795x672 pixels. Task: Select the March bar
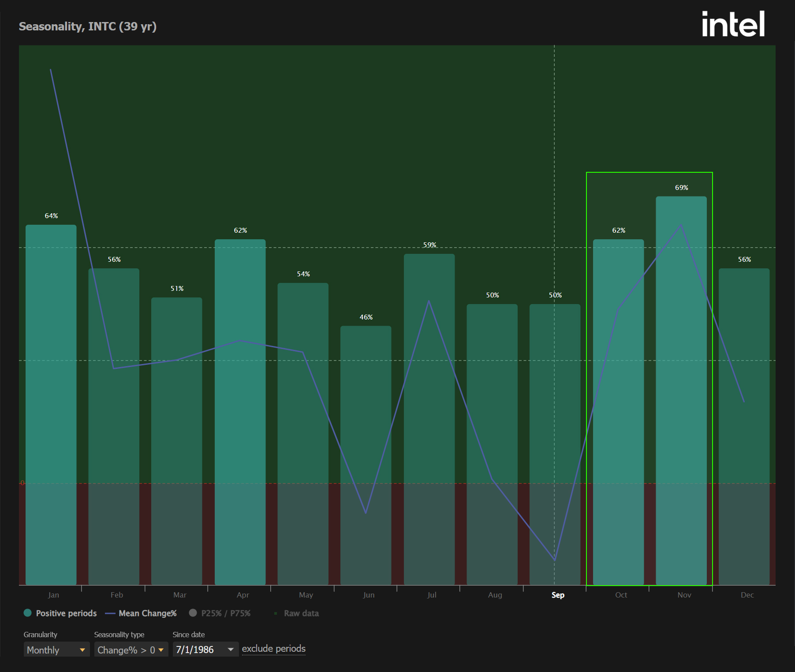(x=177, y=441)
